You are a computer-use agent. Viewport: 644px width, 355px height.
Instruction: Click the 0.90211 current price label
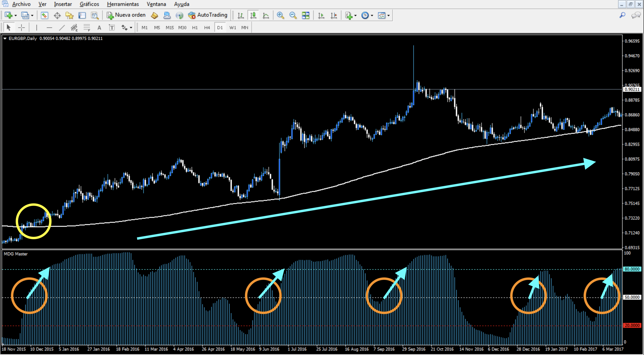coord(632,90)
